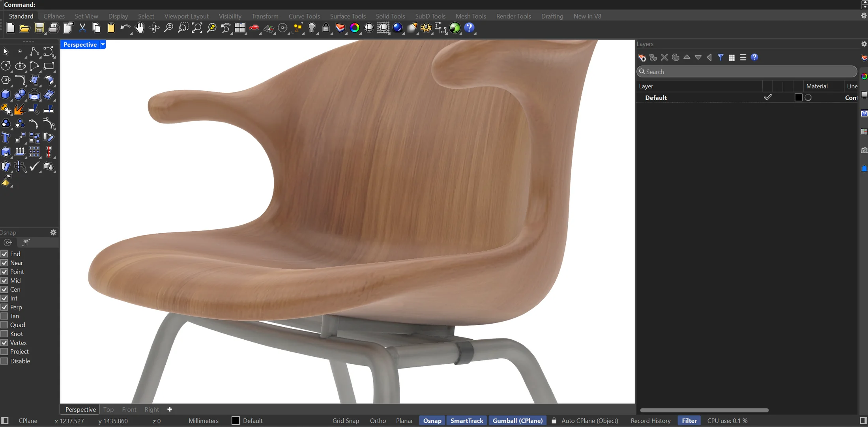Viewport: 868px width, 427px height.
Task: Open the Default layer status bar selector
Action: [x=253, y=421]
